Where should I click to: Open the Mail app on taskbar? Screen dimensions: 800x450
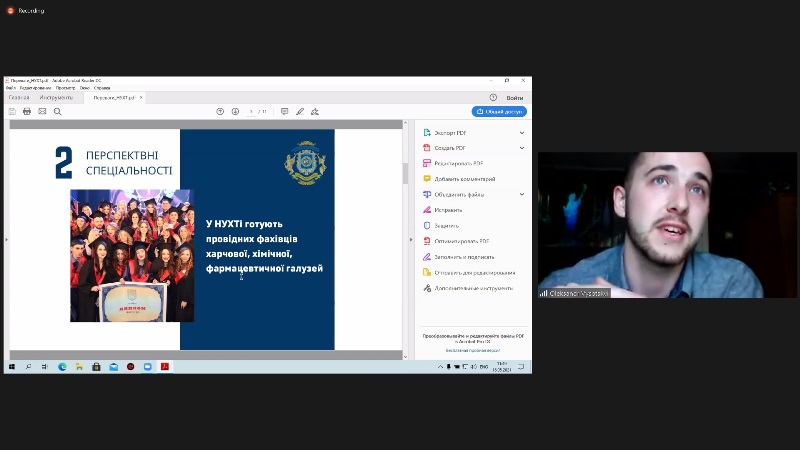113,367
